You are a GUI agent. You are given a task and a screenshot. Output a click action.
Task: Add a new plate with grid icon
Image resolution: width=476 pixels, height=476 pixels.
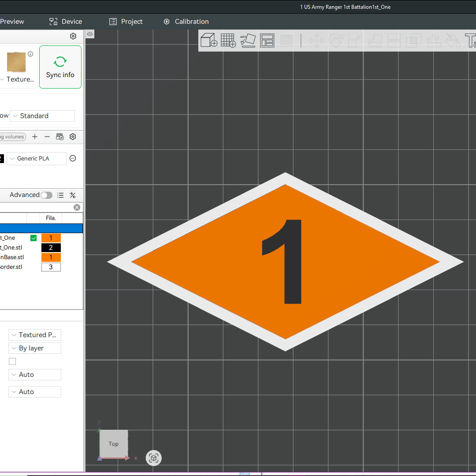click(228, 41)
